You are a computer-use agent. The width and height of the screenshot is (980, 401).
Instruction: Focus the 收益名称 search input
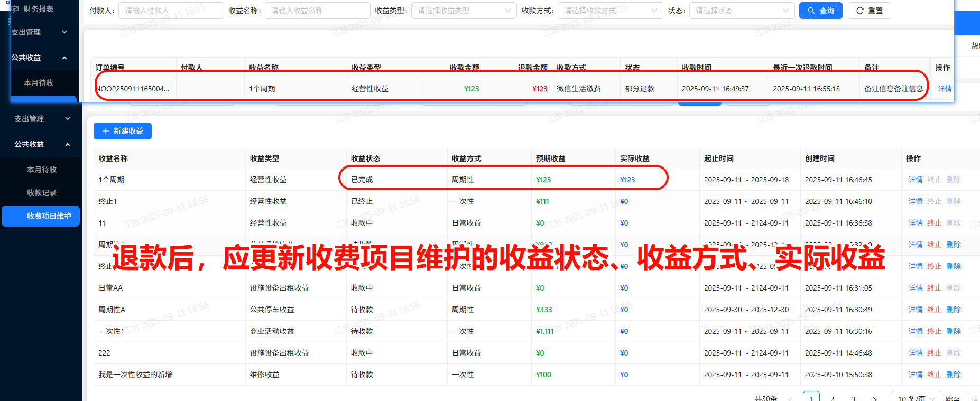[317, 11]
